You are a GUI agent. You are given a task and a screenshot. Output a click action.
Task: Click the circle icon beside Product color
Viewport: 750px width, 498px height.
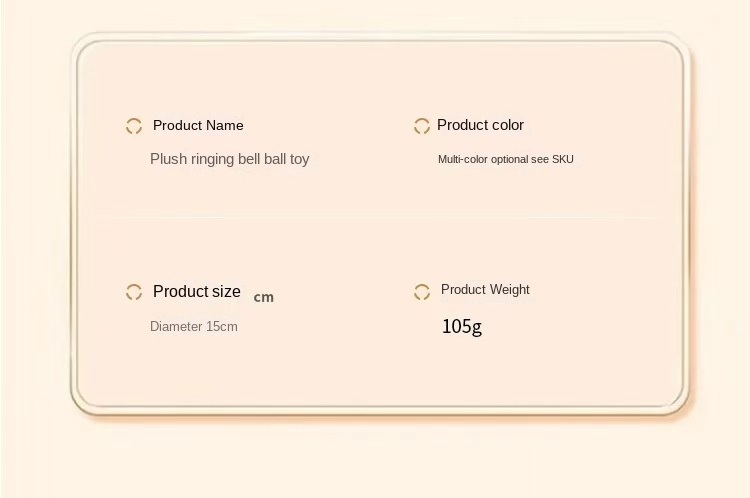(422, 126)
